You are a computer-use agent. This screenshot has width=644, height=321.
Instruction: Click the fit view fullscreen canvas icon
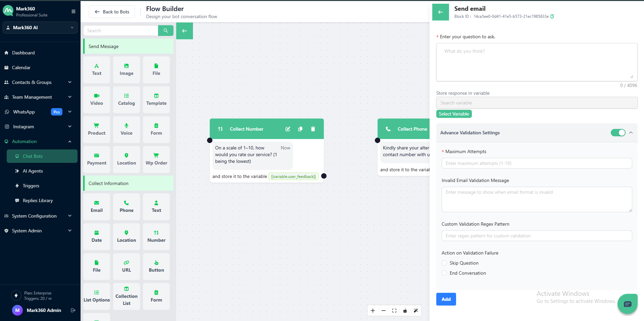point(394,311)
